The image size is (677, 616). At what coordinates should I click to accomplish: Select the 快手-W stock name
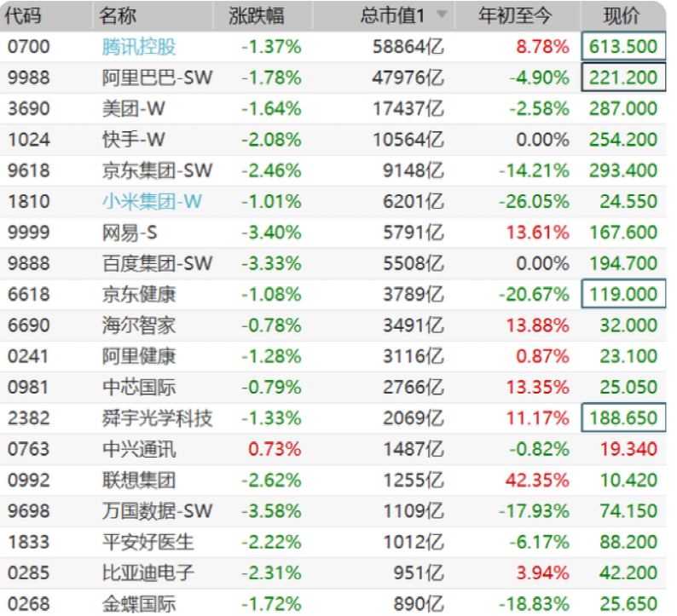pyautogui.click(x=133, y=140)
